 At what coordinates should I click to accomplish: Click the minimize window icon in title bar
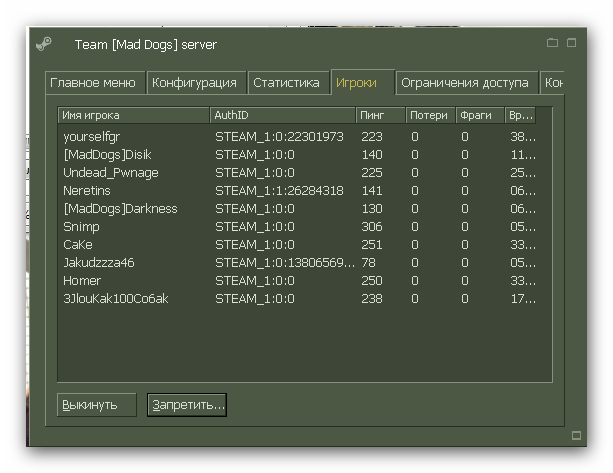pos(552,43)
